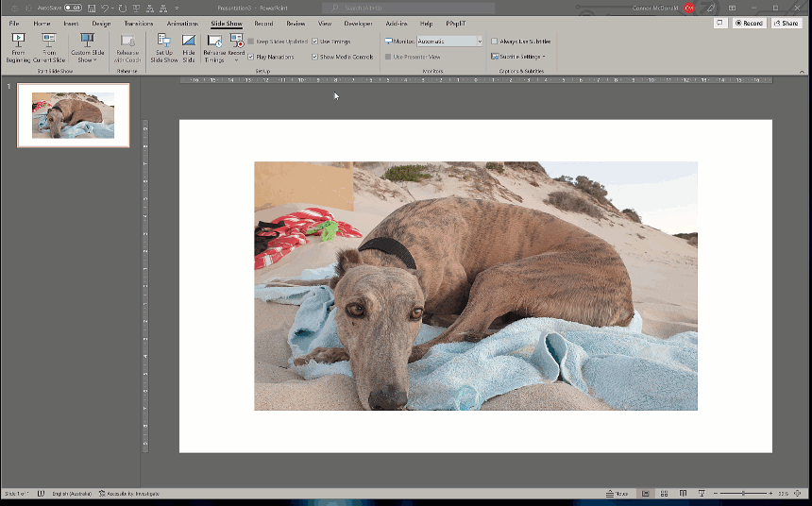Screen dimensions: 812x506
Task: Click the zoom slider in status bar
Action: (743, 494)
